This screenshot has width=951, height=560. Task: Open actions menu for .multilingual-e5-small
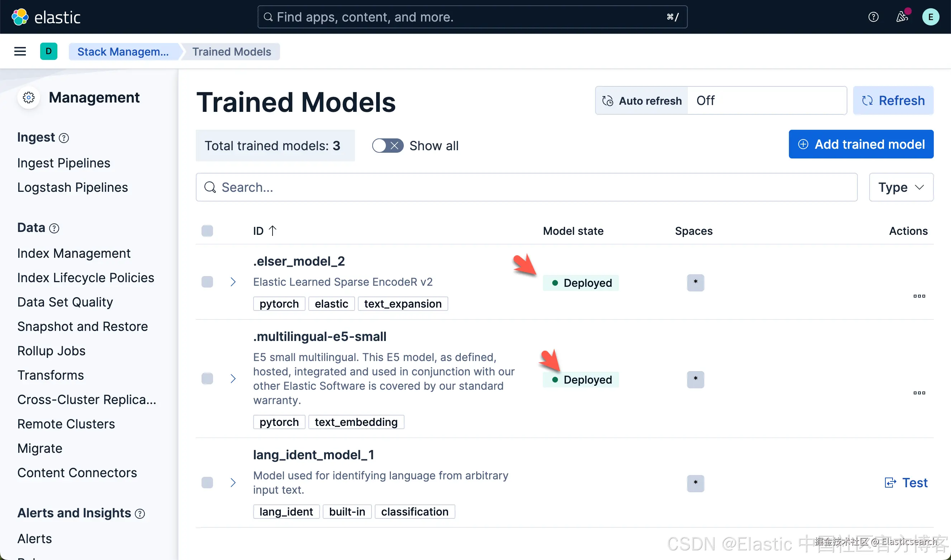click(x=919, y=393)
